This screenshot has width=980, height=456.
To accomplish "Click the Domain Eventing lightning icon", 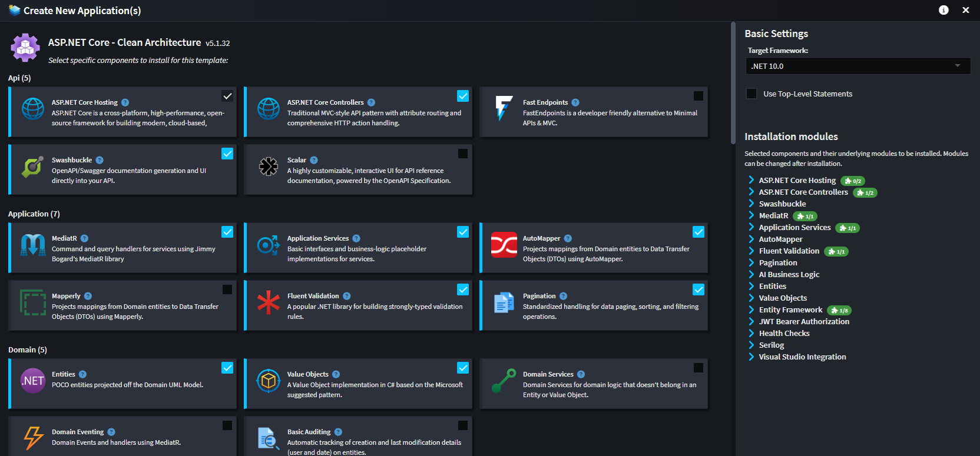I will coord(33,438).
